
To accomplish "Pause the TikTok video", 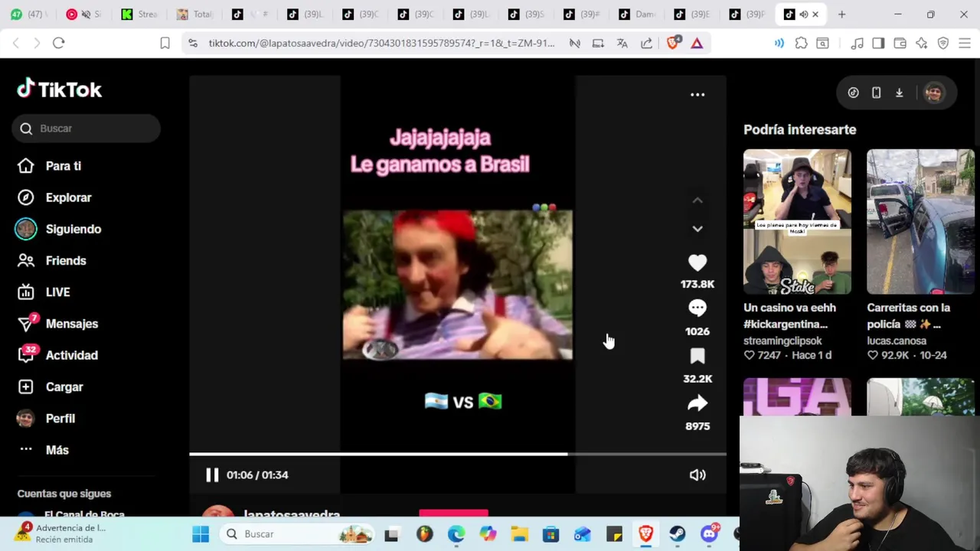I will [212, 474].
